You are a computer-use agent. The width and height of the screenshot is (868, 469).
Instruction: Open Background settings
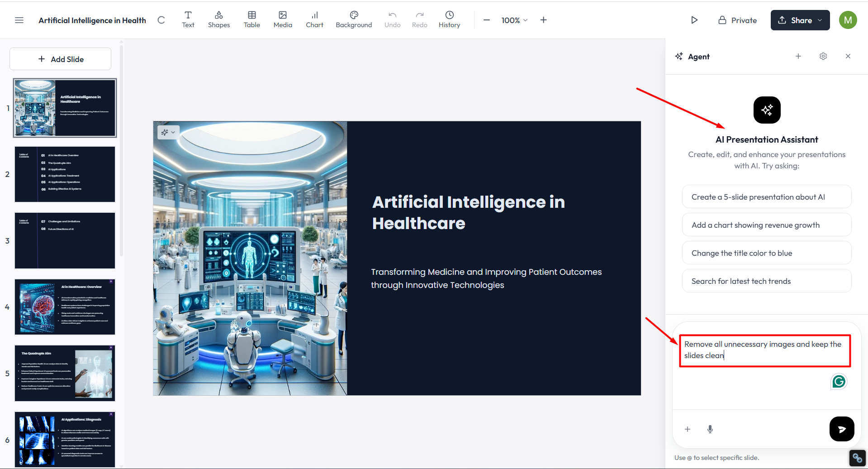(x=354, y=20)
